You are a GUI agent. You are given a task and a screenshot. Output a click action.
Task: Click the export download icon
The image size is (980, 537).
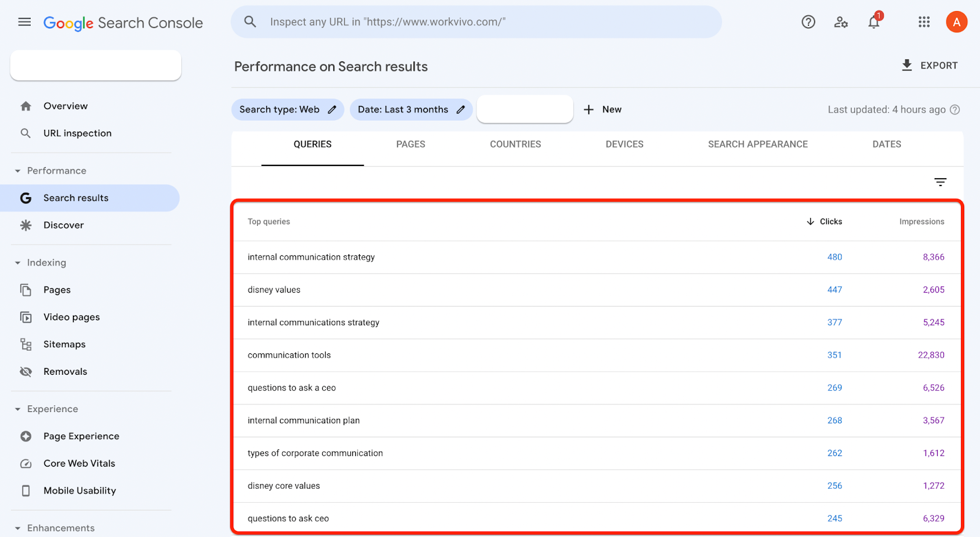click(907, 65)
